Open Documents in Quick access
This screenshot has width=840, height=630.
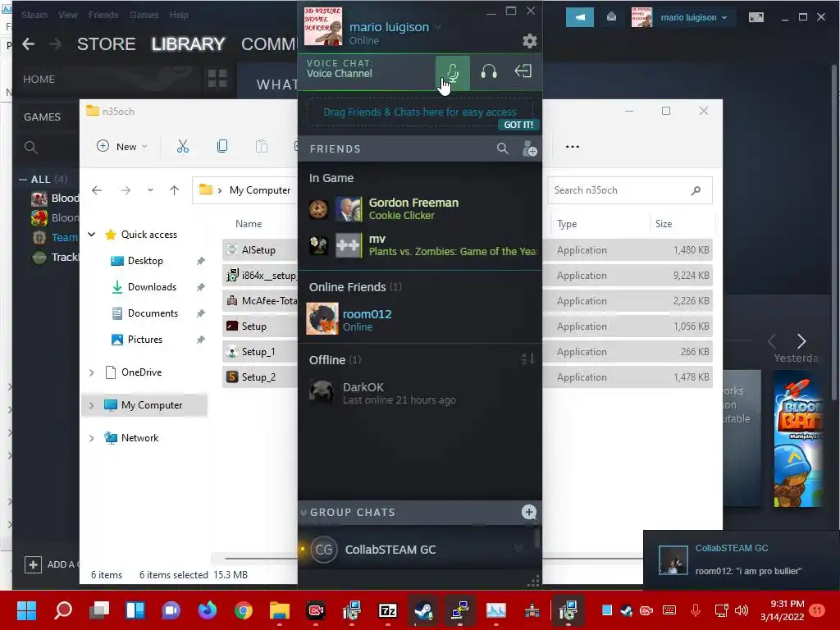point(152,313)
